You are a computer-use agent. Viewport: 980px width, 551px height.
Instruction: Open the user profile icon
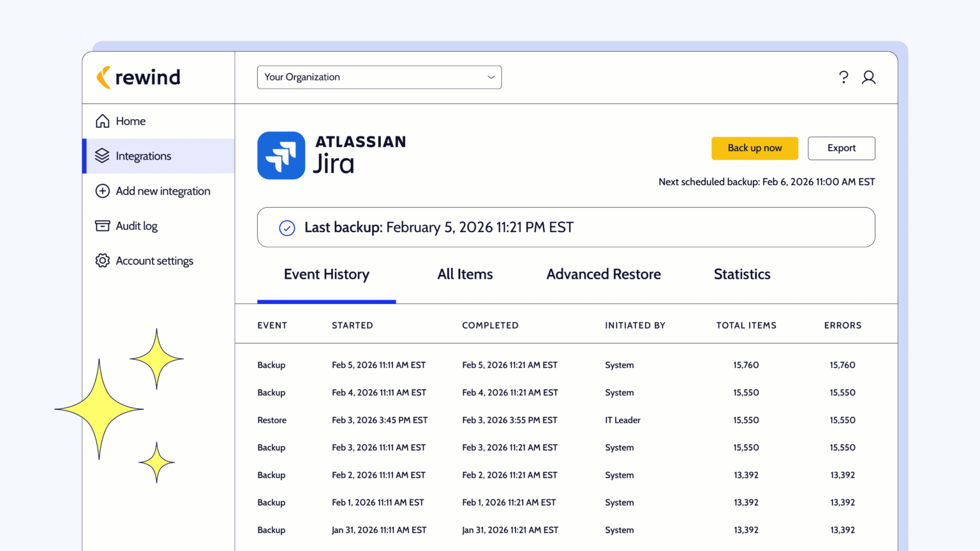point(868,77)
